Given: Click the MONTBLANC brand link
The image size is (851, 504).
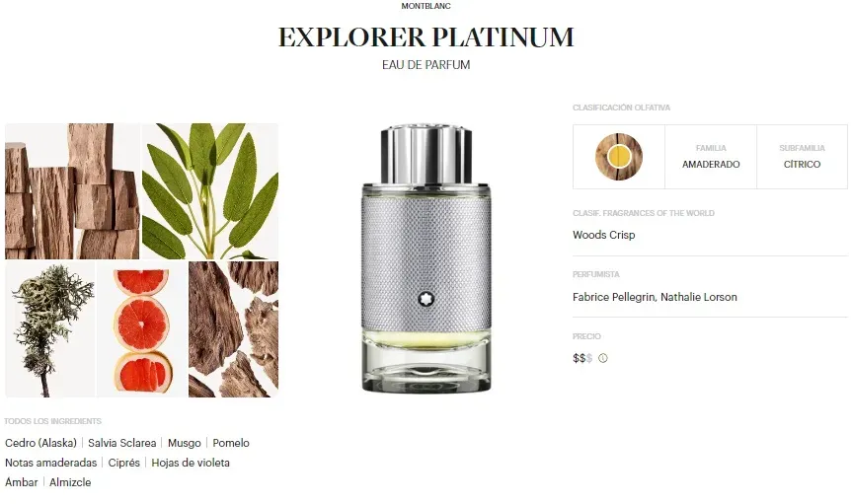Looking at the screenshot, I should [426, 6].
